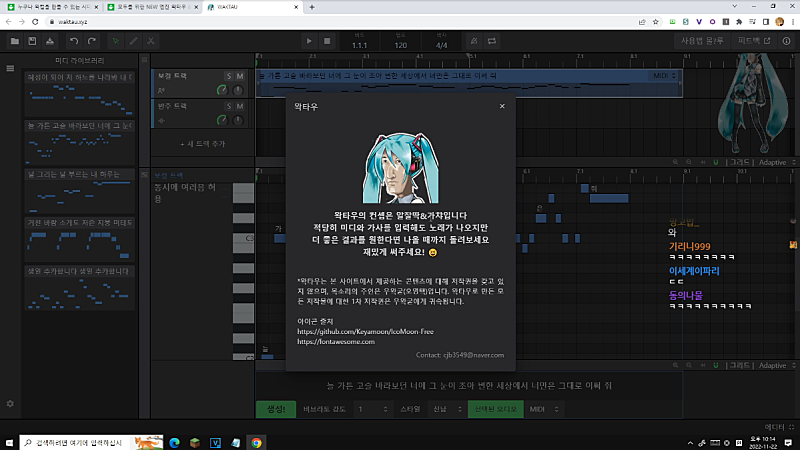Screen dimensions: 800x450
Task: Open the bottom MIDI dropdown next to 선택된 오디오
Action: click(x=544, y=409)
